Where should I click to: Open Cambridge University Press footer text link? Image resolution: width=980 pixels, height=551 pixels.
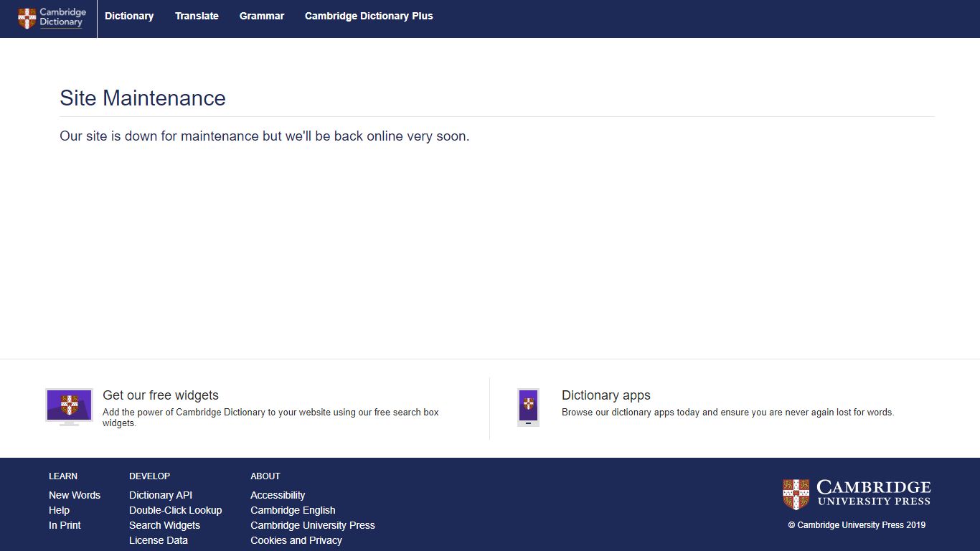tap(313, 525)
